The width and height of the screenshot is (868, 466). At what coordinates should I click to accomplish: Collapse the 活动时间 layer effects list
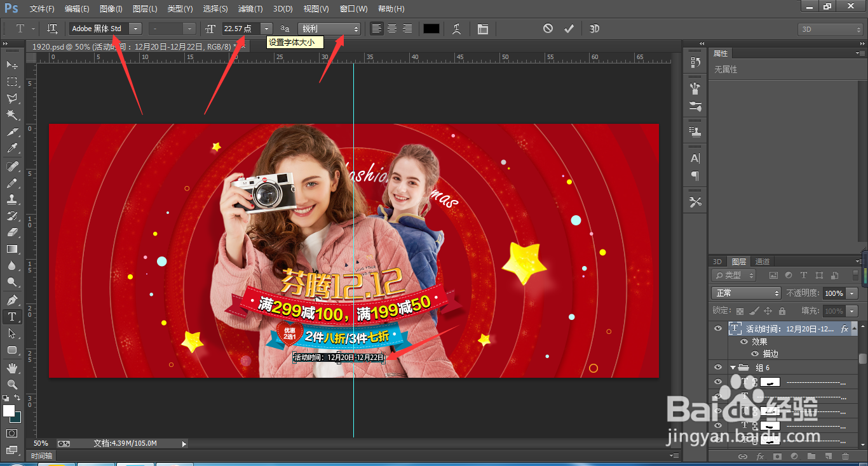click(x=854, y=328)
